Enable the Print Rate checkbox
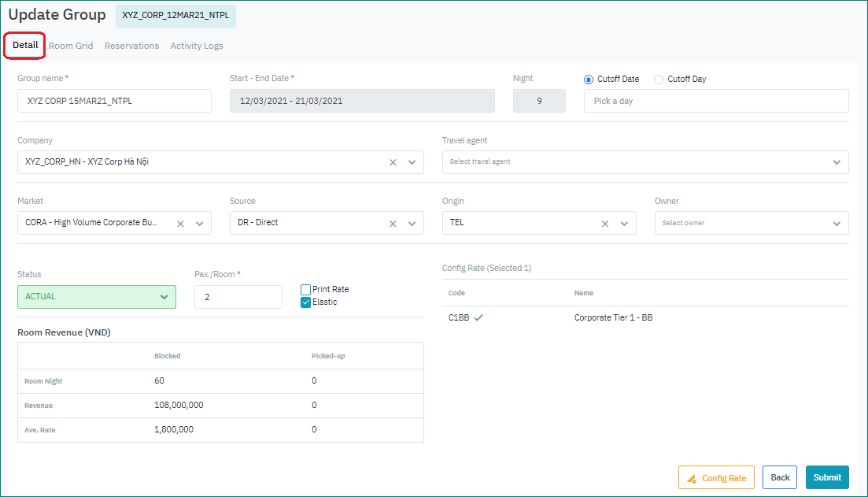This screenshot has height=497, width=868. point(306,290)
